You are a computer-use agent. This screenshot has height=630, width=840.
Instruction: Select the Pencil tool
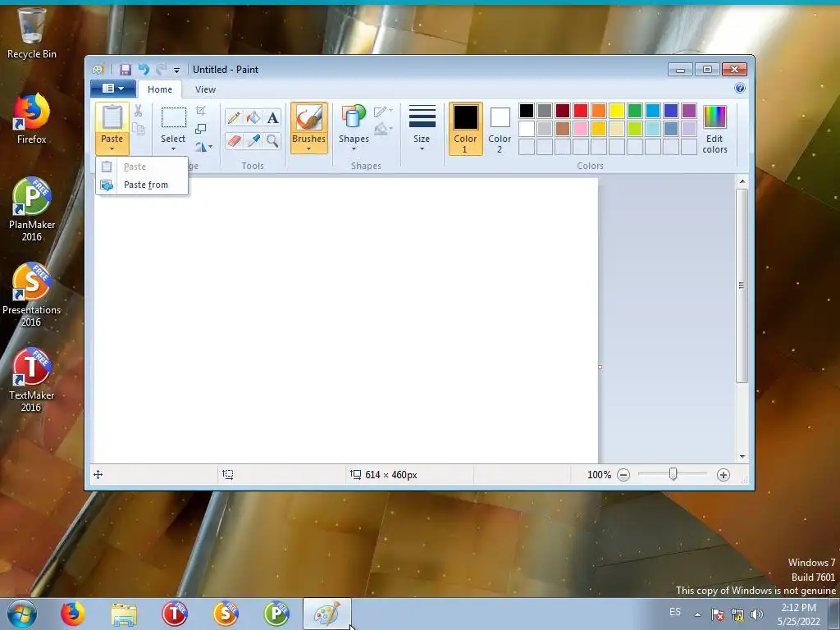(x=234, y=117)
